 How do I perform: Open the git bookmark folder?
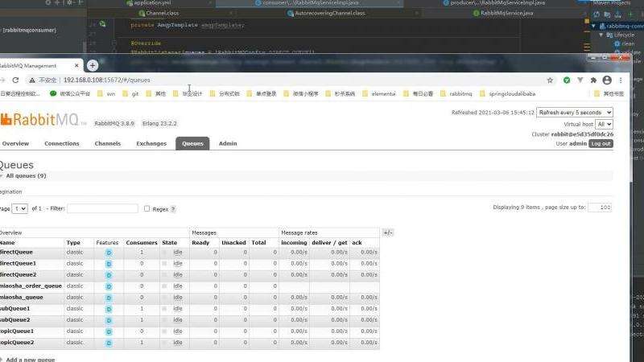[x=130, y=93]
